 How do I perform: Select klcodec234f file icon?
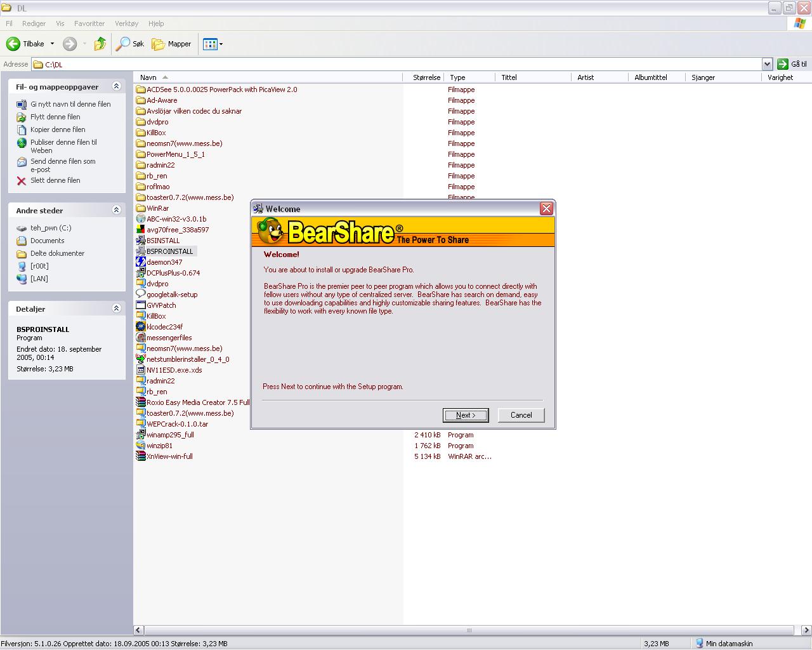[x=141, y=327]
